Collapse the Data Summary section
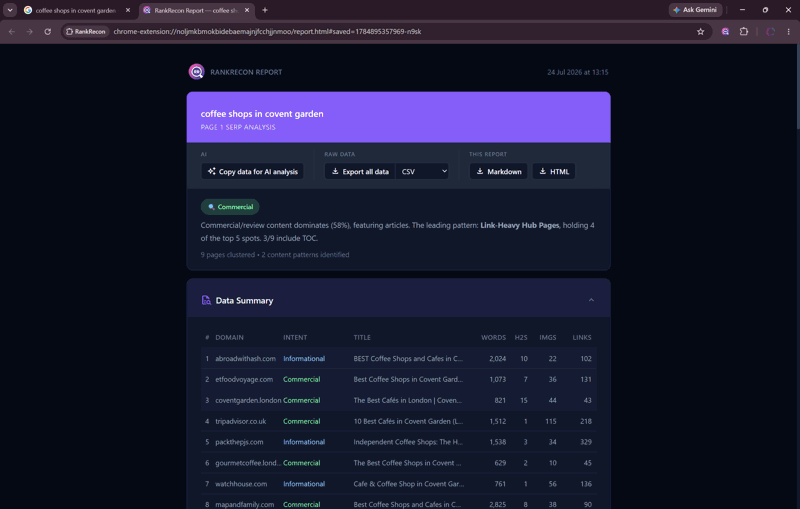Image resolution: width=800 pixels, height=509 pixels. click(x=591, y=300)
